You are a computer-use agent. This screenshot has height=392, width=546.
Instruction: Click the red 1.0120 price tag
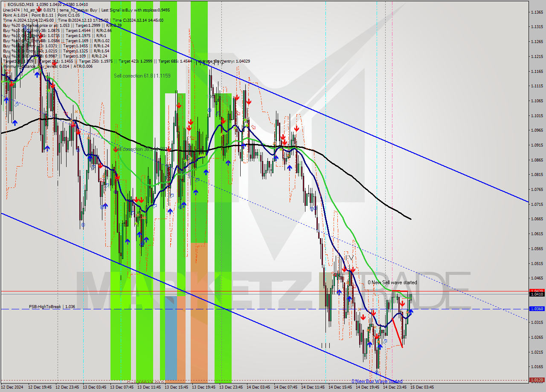[536, 380]
